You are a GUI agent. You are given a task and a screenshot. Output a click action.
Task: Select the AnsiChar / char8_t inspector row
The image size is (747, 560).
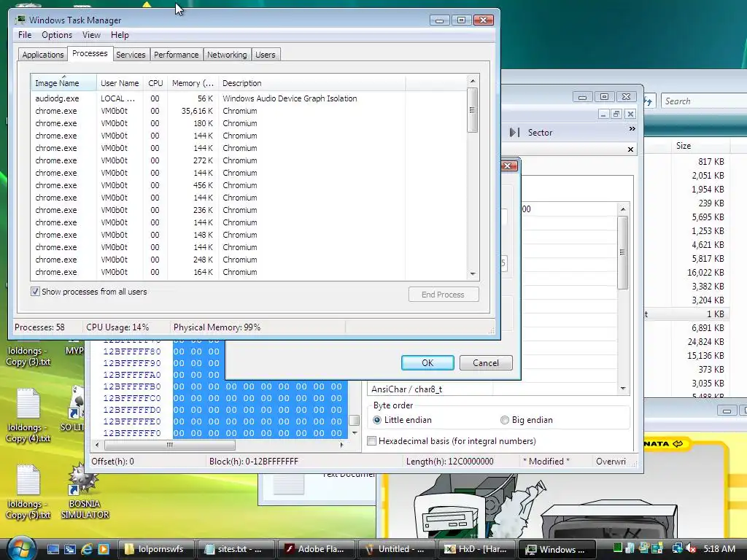point(492,389)
